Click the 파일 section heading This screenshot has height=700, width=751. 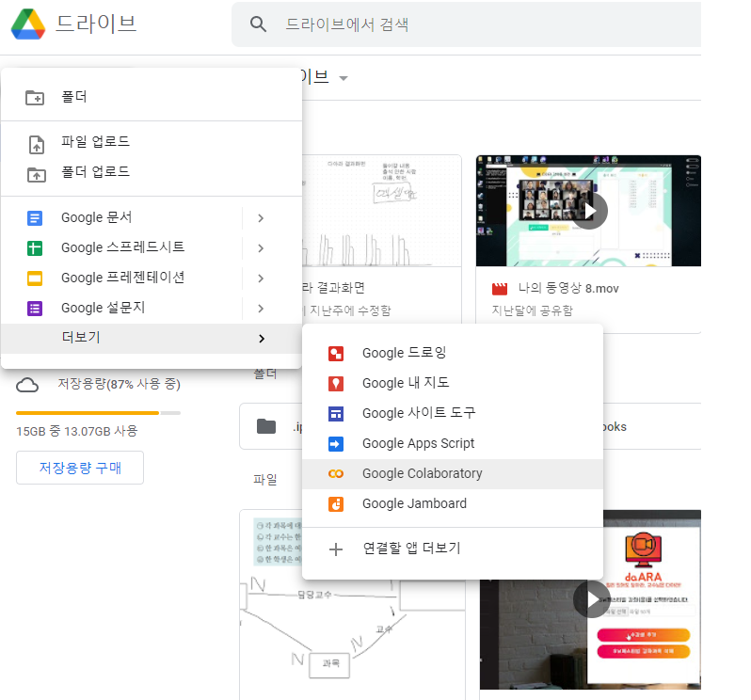[x=264, y=480]
